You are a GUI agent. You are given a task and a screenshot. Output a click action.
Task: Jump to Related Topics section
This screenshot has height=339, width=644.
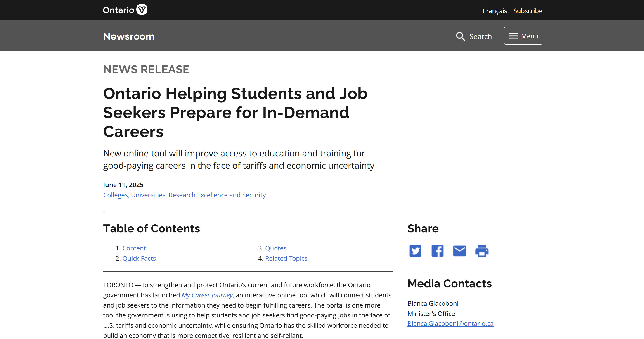[286, 258]
